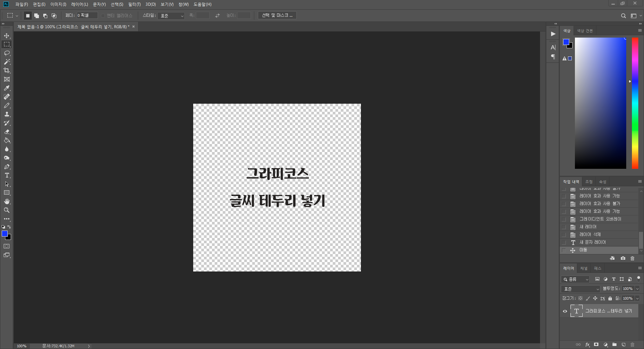This screenshot has width=644, height=349.
Task: Create a new group folder in Layers
Action: 614,345
